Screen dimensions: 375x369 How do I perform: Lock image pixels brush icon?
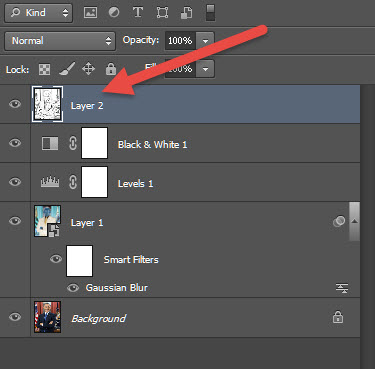pos(67,69)
